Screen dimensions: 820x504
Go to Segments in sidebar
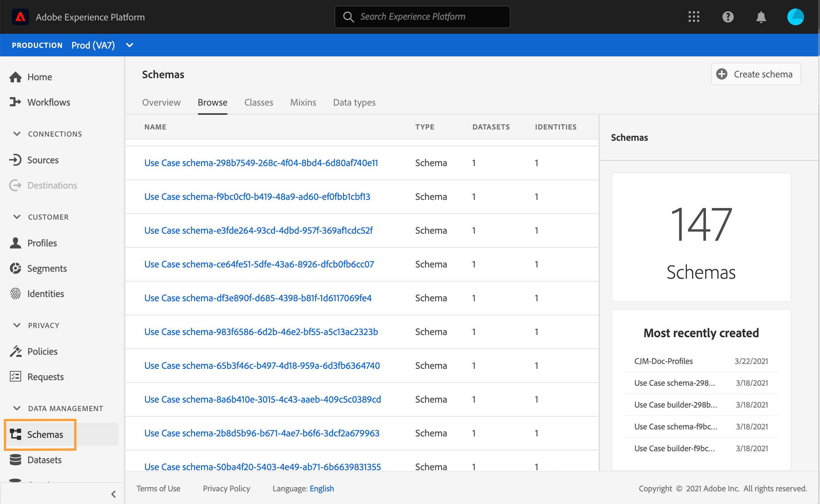click(x=47, y=269)
